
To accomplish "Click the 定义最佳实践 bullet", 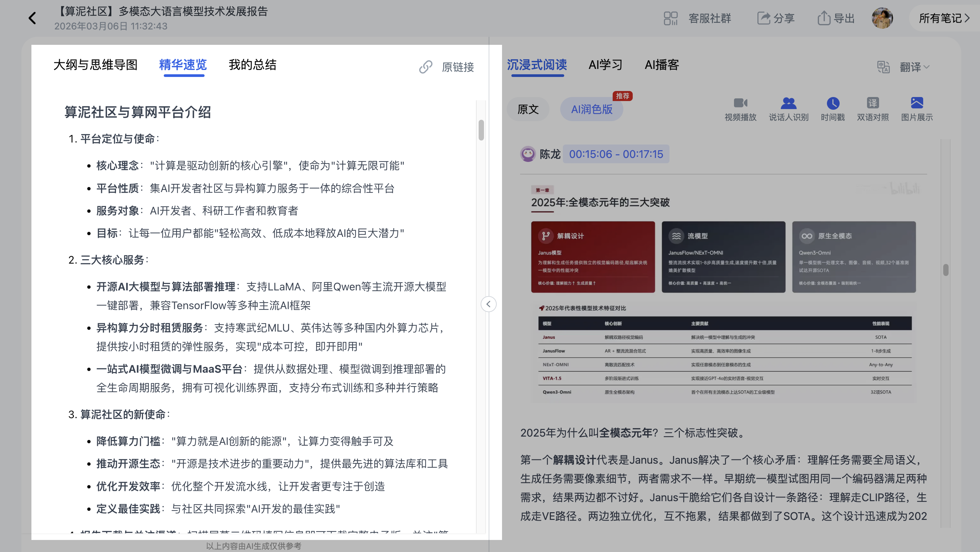I will click(218, 509).
